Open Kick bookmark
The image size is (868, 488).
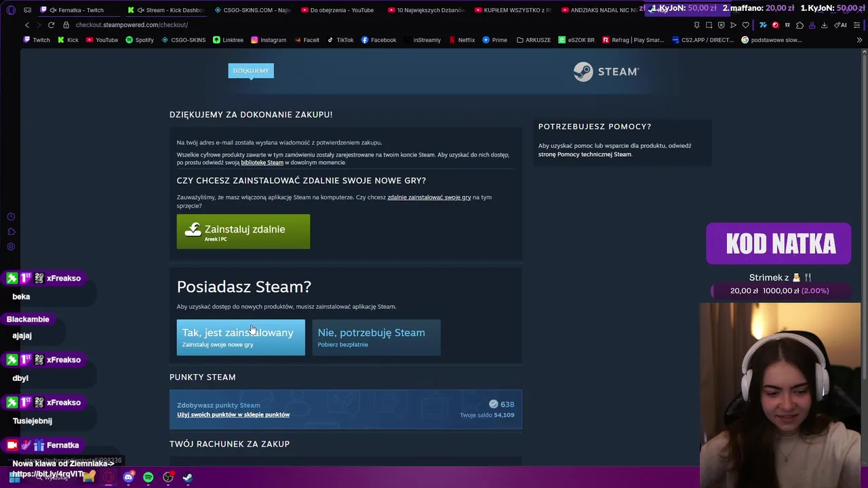(x=68, y=40)
